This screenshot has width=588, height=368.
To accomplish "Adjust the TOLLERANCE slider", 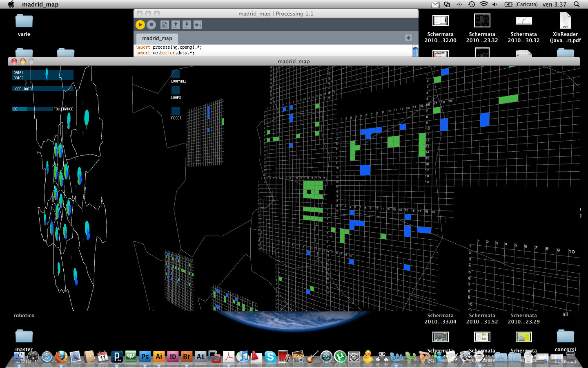I will (x=33, y=109).
